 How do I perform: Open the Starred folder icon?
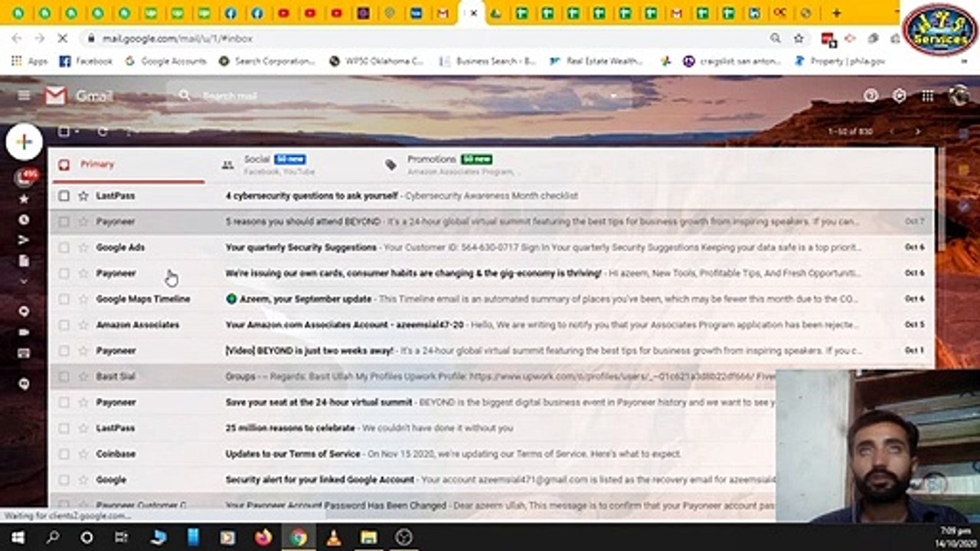pos(24,199)
